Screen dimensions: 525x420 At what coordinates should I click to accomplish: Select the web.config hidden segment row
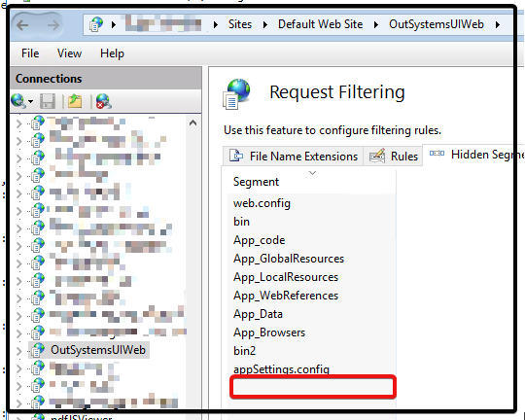pyautogui.click(x=311, y=203)
